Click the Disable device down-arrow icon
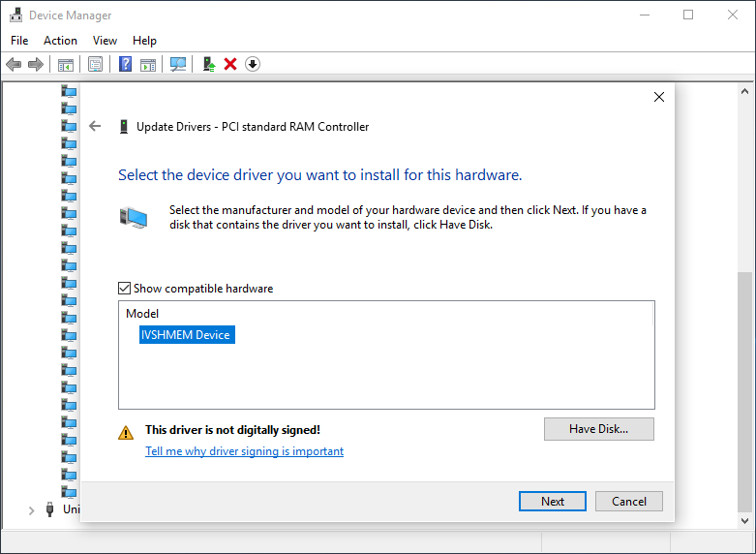The image size is (756, 554). [x=253, y=64]
